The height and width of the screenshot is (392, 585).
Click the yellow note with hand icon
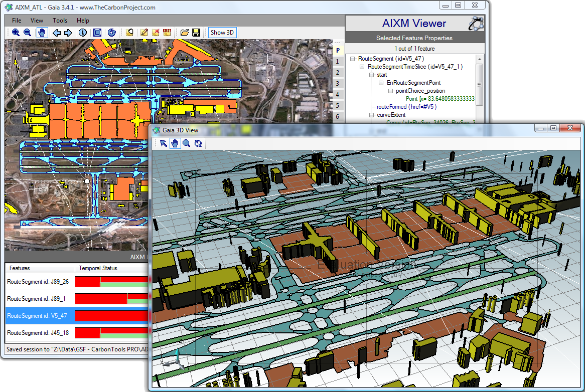pos(129,33)
